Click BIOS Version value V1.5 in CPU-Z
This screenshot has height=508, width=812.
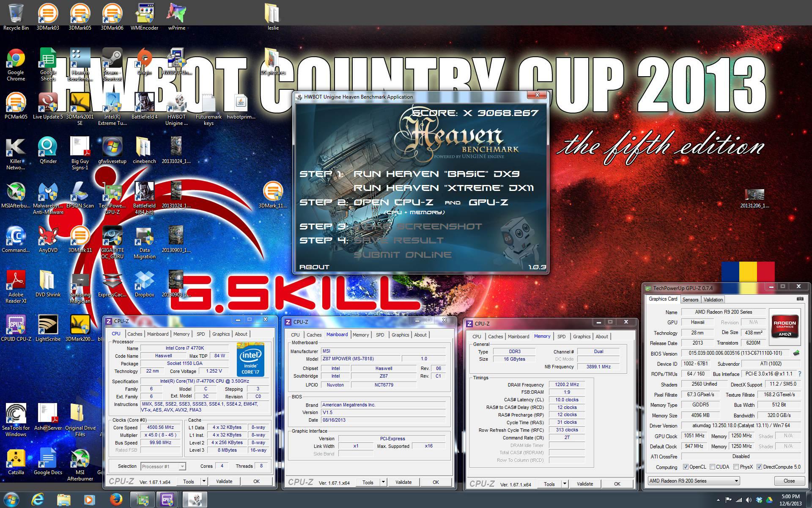[383, 412]
